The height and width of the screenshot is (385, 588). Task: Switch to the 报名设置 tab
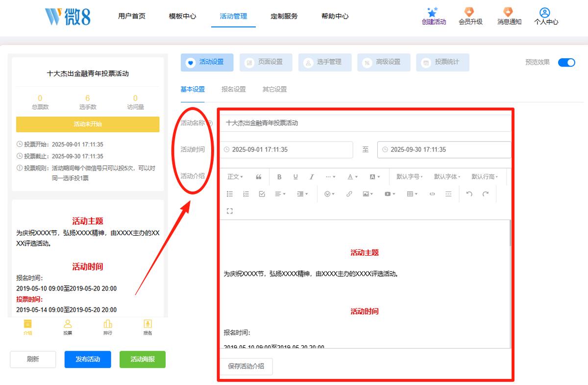tap(234, 89)
